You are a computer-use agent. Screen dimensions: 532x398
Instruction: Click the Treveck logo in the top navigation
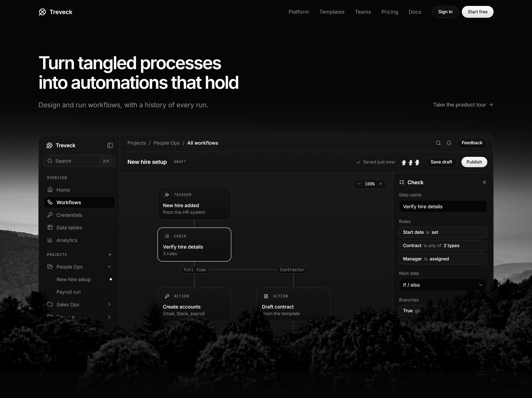(55, 12)
